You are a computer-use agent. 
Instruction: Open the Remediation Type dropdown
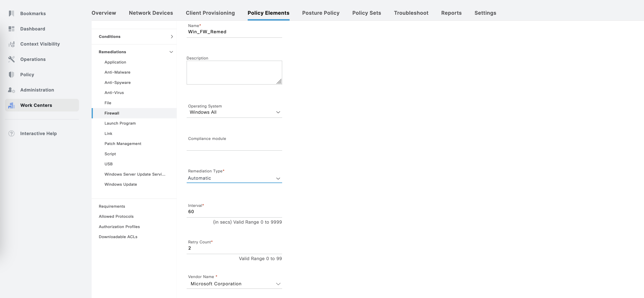[278, 178]
